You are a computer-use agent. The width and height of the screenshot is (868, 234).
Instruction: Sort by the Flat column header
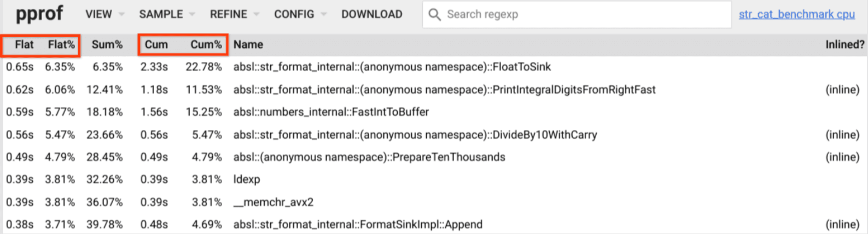coord(24,45)
